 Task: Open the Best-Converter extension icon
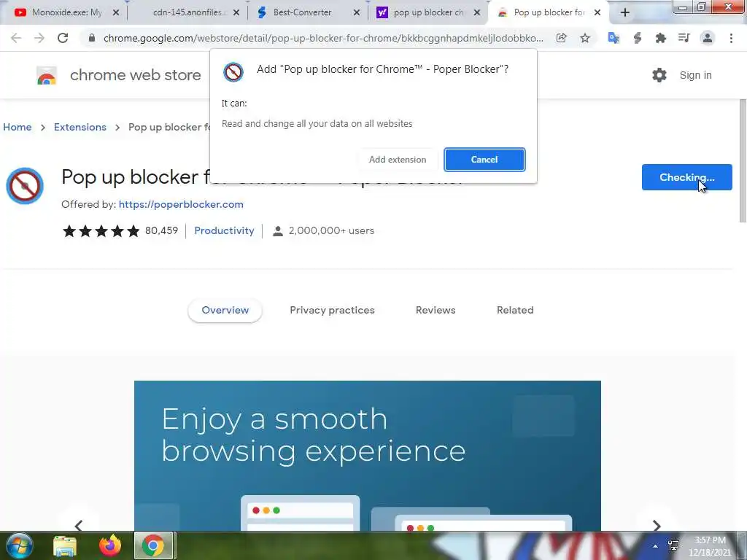638,38
